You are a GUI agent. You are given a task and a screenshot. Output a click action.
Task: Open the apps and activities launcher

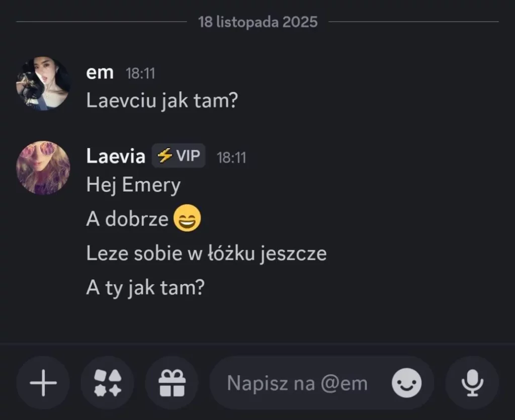click(107, 384)
